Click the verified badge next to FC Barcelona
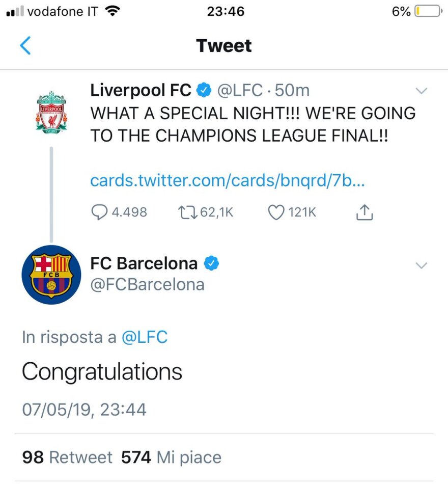Image resolution: width=448 pixels, height=484 pixels. pos(212,263)
